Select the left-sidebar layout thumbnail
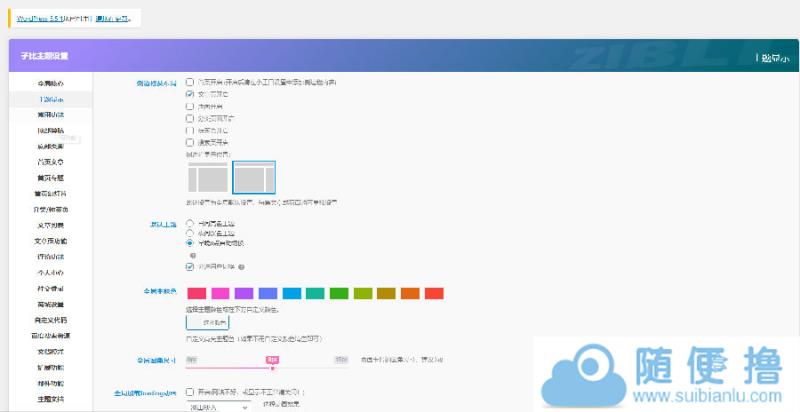Image resolution: width=800 pixels, height=412 pixels. (208, 178)
